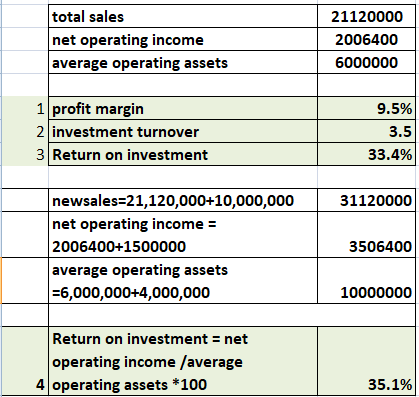419x397 pixels.
Task: Select the 'Return on investment' label in row 3
Action: click(x=183, y=154)
